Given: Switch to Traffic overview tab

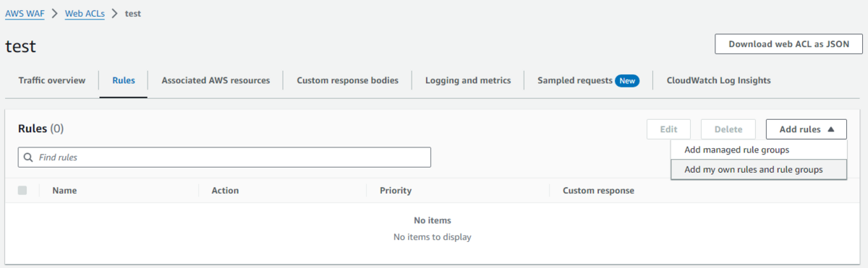Looking at the screenshot, I should [x=52, y=80].
